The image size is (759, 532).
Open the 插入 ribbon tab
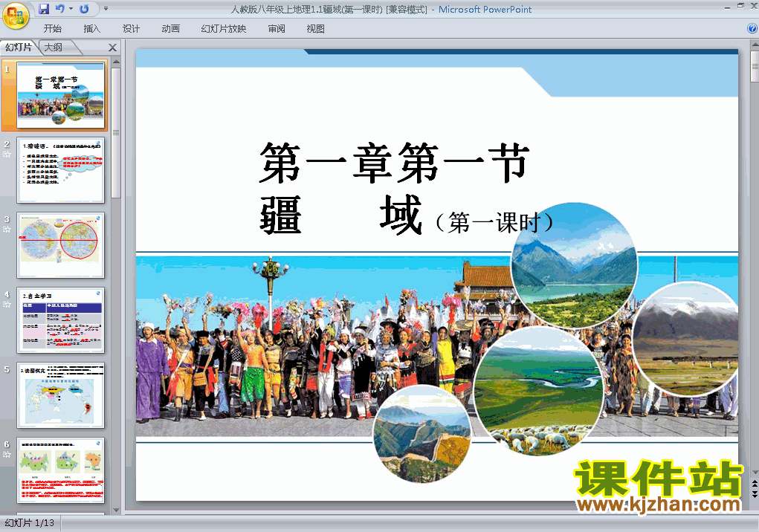(91, 28)
